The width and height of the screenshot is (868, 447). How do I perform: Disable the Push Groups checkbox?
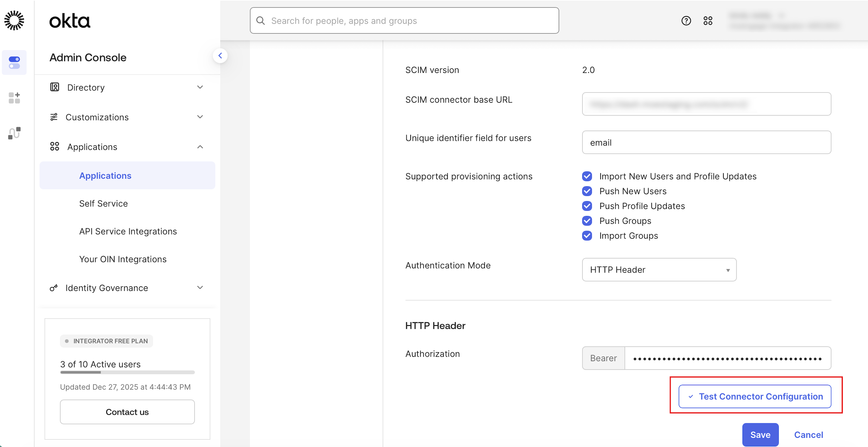click(x=587, y=221)
